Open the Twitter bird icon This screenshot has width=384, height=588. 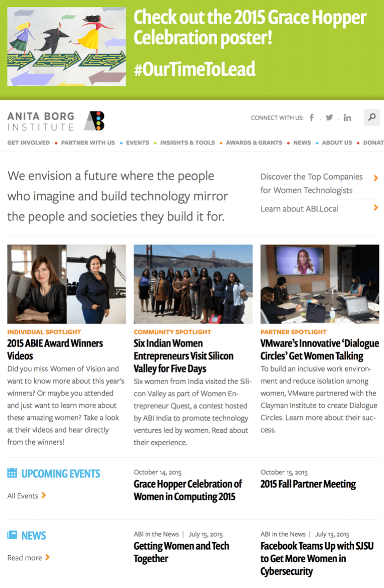[x=329, y=117]
